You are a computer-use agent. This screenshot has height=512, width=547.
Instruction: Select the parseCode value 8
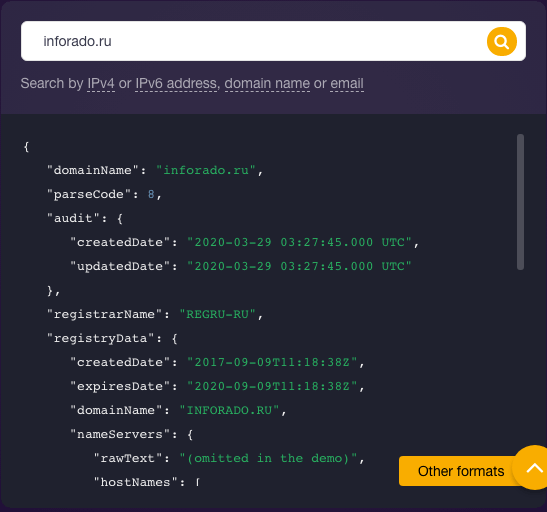pyautogui.click(x=151, y=194)
